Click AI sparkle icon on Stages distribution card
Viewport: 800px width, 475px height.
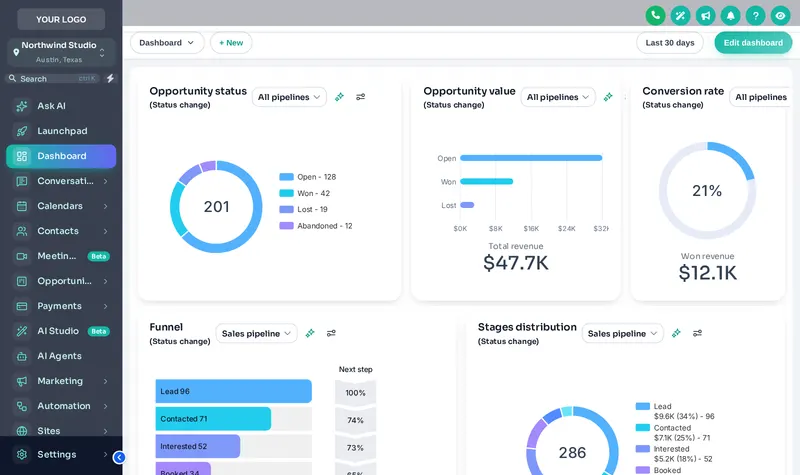(676, 333)
